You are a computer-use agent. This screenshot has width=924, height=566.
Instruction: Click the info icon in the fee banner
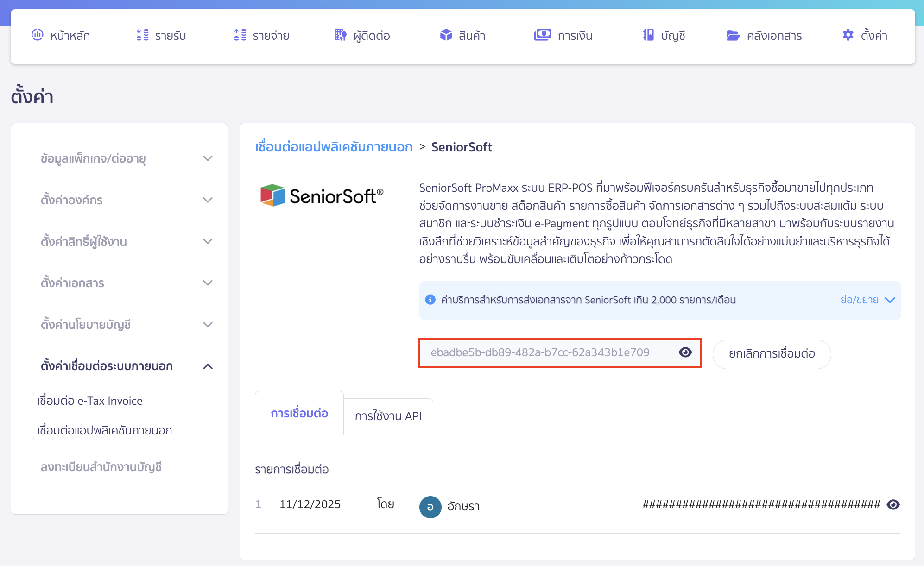[x=430, y=300]
